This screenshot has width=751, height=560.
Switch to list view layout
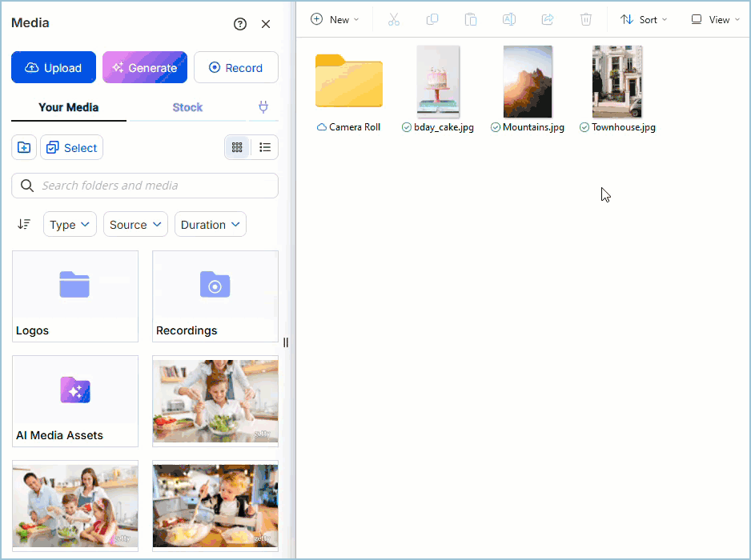click(265, 147)
